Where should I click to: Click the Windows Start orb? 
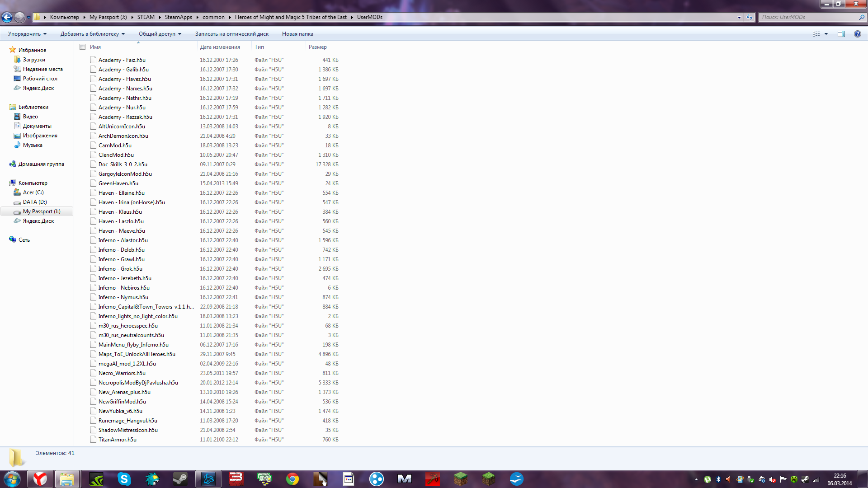[x=12, y=479]
